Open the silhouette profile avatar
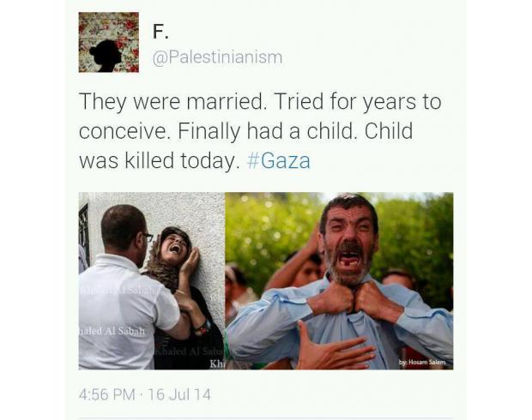Viewport: 532px width, 420px height. click(109, 42)
